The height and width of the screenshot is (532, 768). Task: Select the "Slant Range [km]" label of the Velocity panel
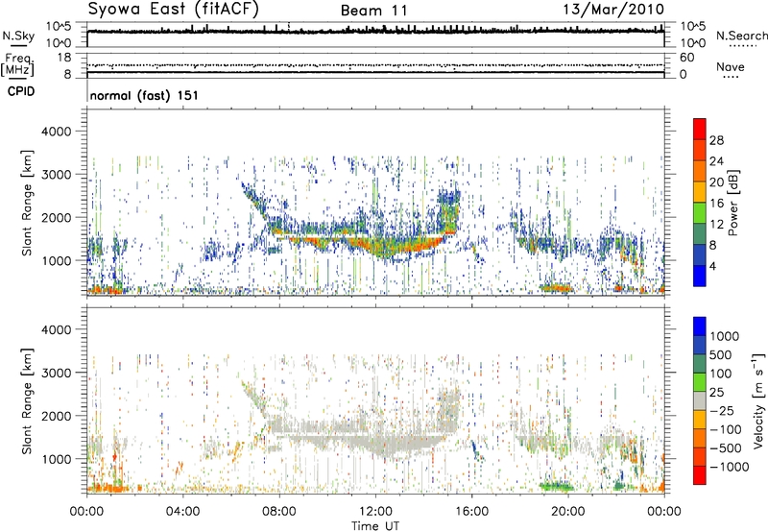pos(27,401)
